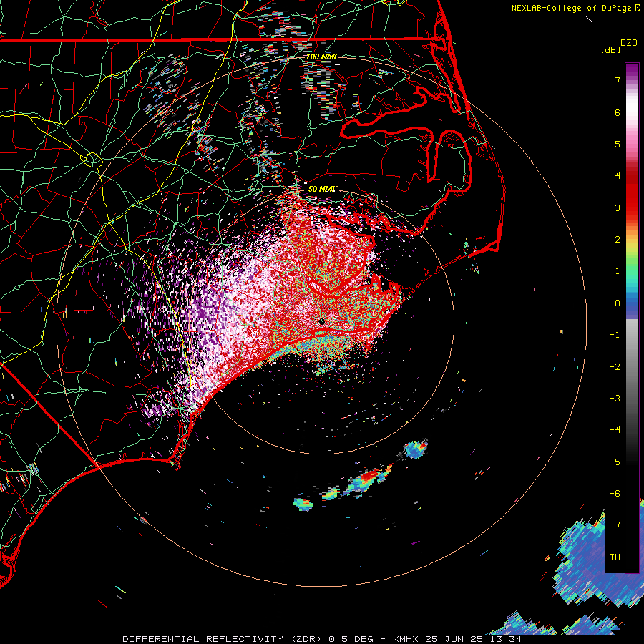Image resolution: width=644 pixels, height=644 pixels.
Task: Click the 50 NMI range ring label
Action: (x=321, y=189)
